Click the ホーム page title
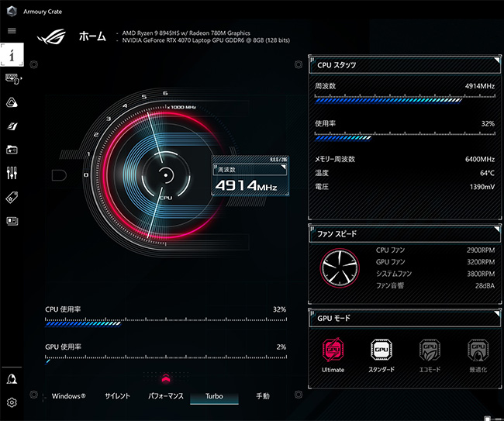 click(92, 36)
